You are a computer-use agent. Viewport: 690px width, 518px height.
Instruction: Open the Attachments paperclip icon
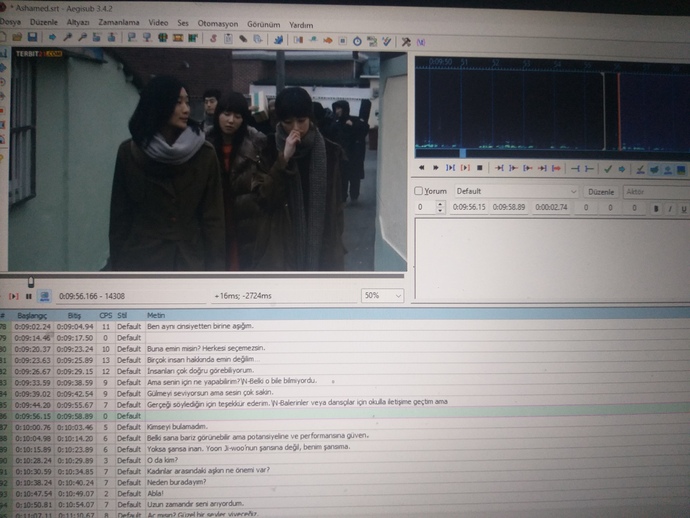point(243,39)
